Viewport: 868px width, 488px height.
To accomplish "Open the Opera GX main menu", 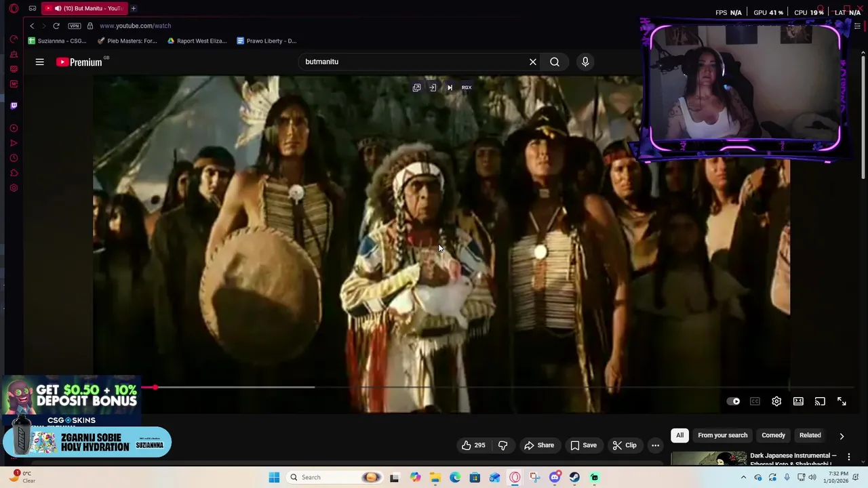I will pyautogui.click(x=14, y=9).
